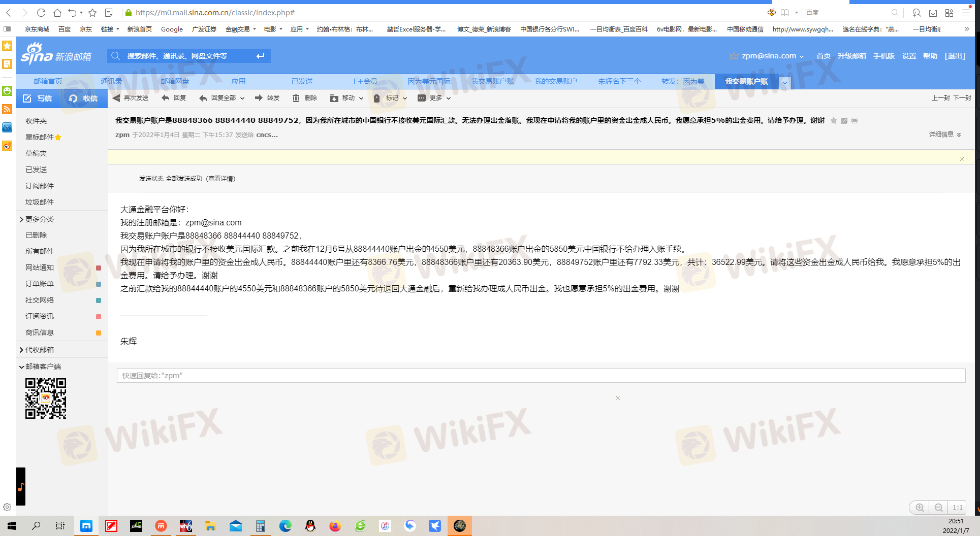Click the 写信 compose button
The width and height of the screenshot is (980, 536).
tap(39, 98)
